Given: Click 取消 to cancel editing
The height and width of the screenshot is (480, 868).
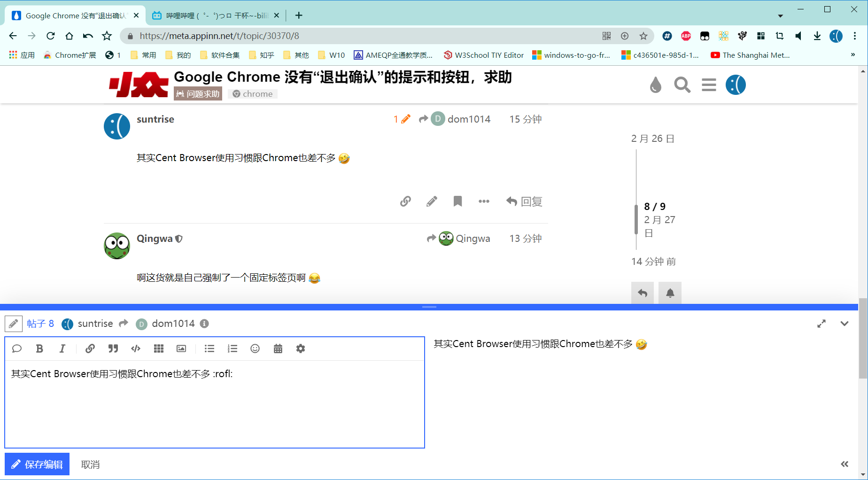Looking at the screenshot, I should 90,465.
